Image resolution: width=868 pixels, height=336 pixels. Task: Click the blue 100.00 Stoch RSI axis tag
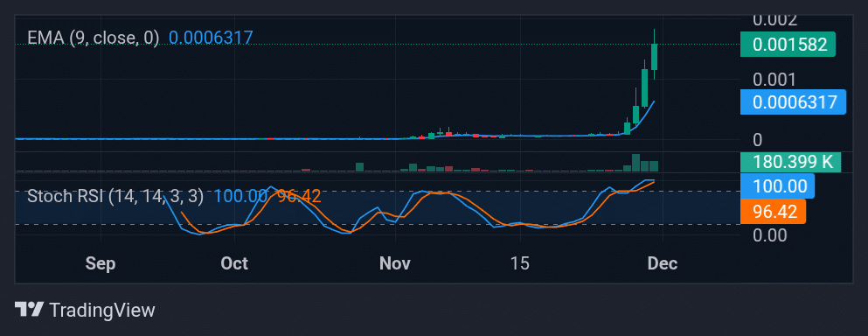coord(777,185)
